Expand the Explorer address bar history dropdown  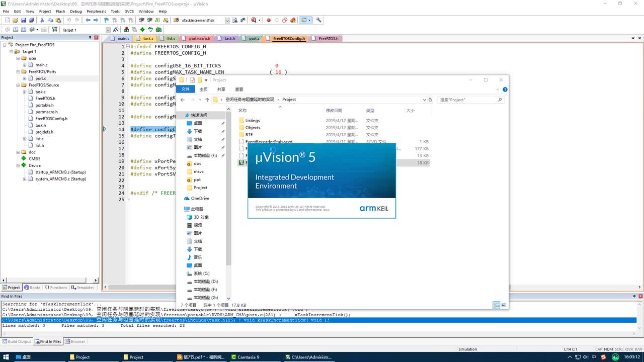[x=425, y=100]
